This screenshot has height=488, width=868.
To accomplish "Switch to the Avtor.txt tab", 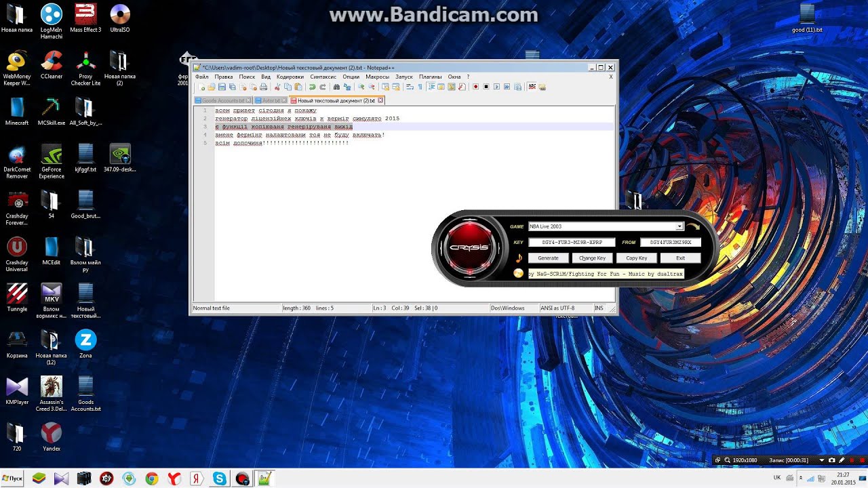I will (271, 100).
